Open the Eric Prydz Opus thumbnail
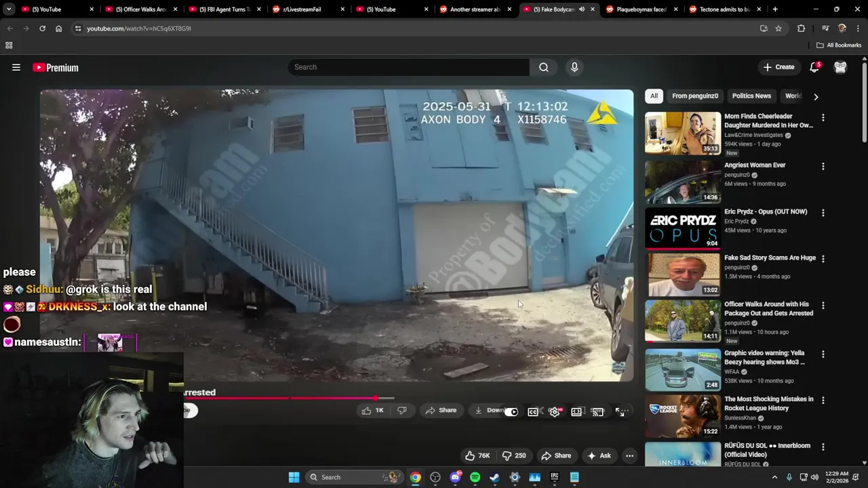 click(683, 228)
